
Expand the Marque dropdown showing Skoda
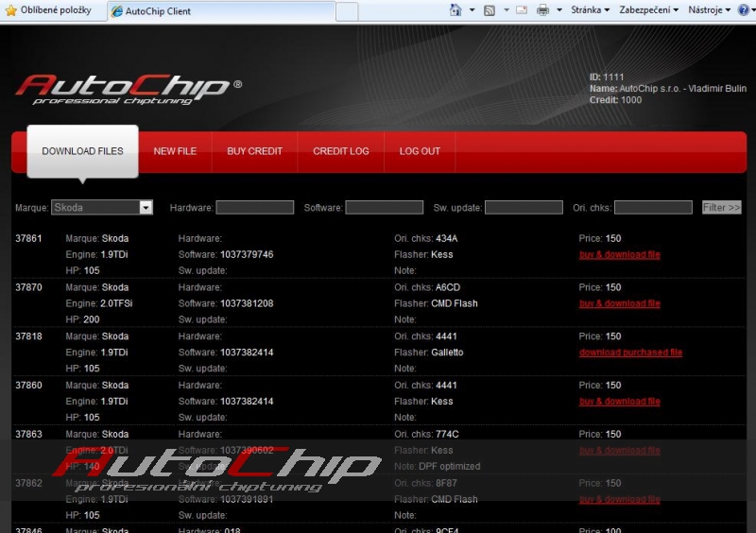(102, 207)
